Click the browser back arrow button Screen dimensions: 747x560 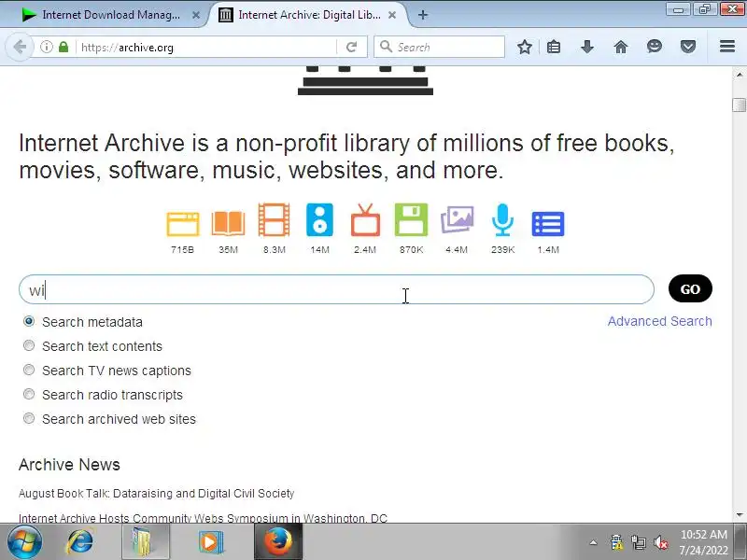point(20,47)
